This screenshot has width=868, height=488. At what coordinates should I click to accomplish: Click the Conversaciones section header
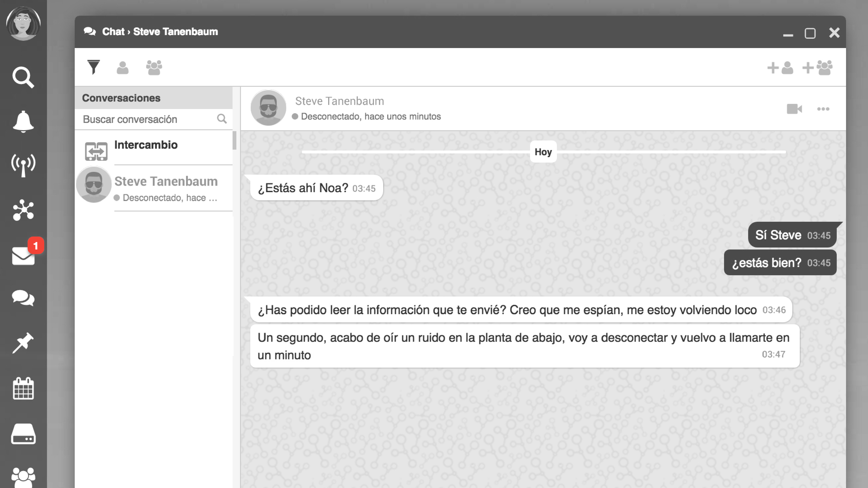[154, 98]
